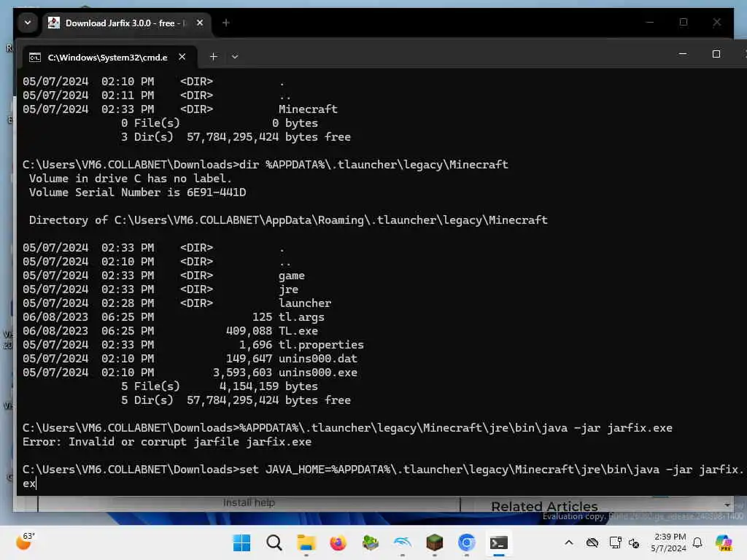
Task: Select 'Volume Serial Number is 6E91-441D'
Action: (x=138, y=192)
